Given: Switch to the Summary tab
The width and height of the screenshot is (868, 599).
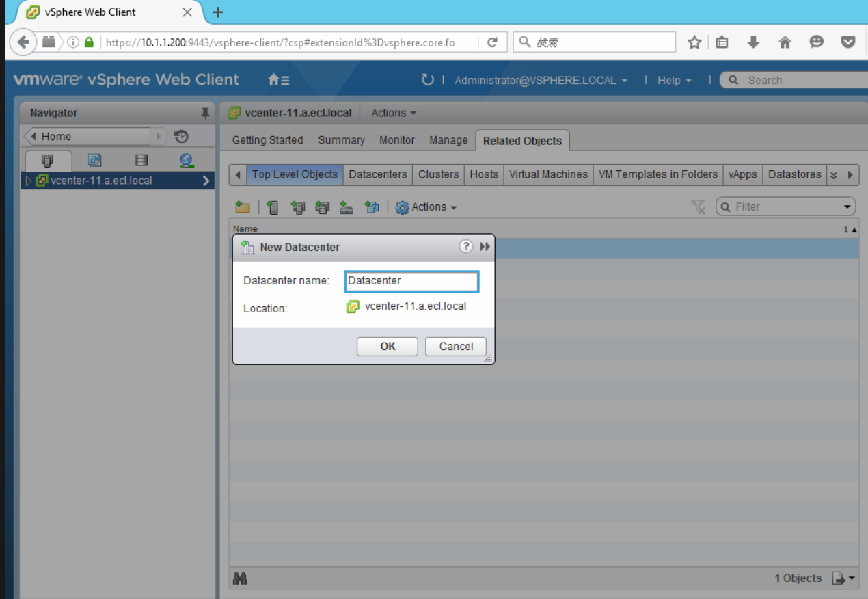Looking at the screenshot, I should [x=341, y=140].
